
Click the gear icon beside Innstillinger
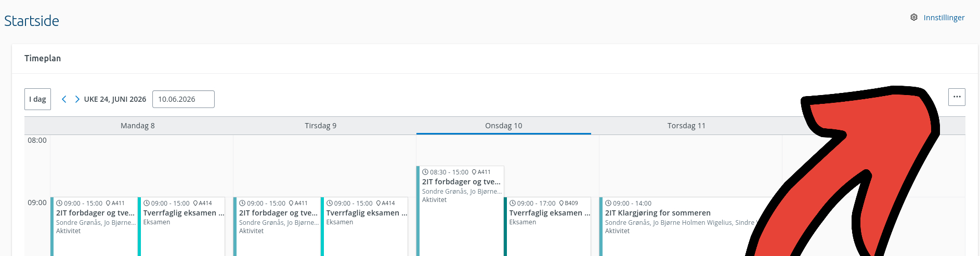(x=914, y=17)
